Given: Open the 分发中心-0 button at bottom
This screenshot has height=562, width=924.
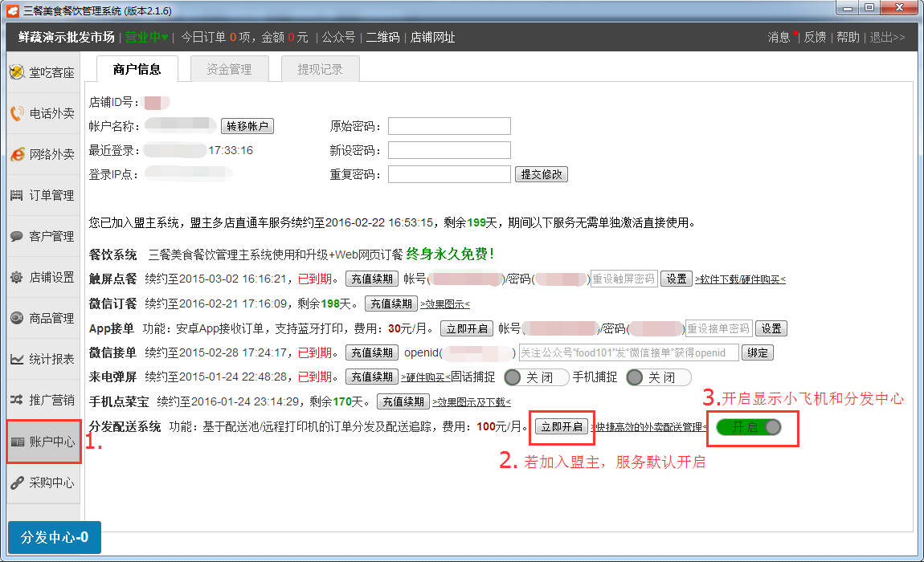Looking at the screenshot, I should point(55,537).
